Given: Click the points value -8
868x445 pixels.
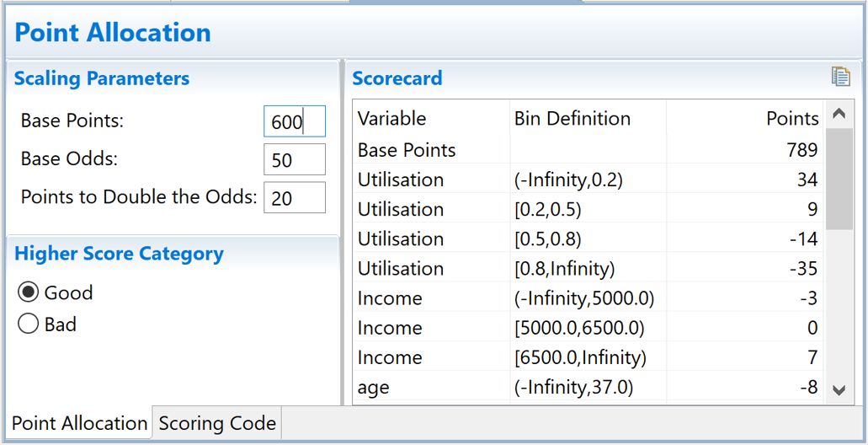Looking at the screenshot, I should pos(808,387).
